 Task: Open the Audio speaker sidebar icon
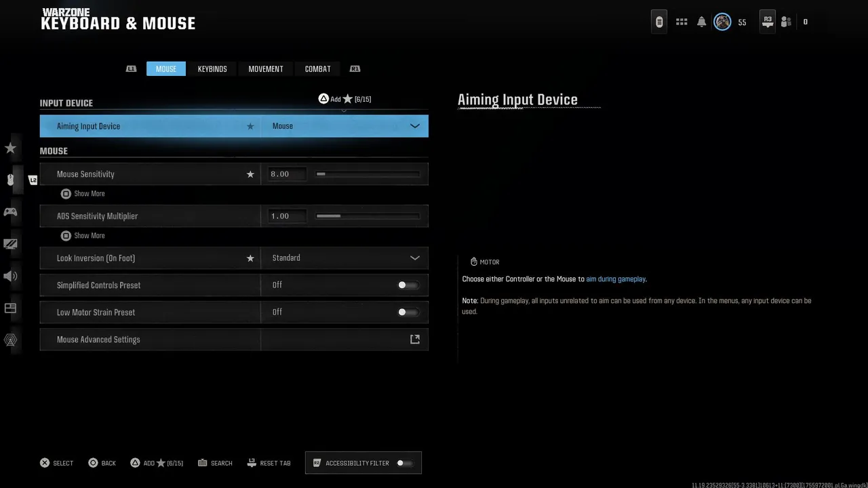pos(10,276)
